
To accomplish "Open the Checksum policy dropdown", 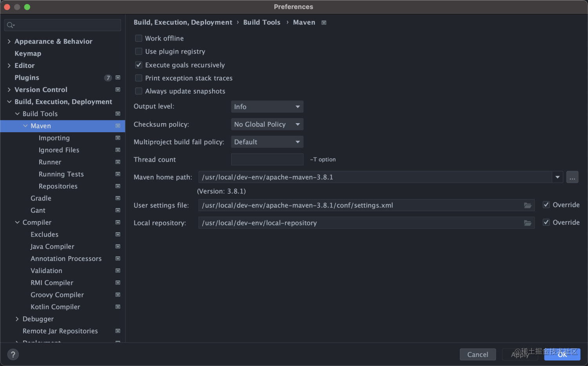I will 267,124.
